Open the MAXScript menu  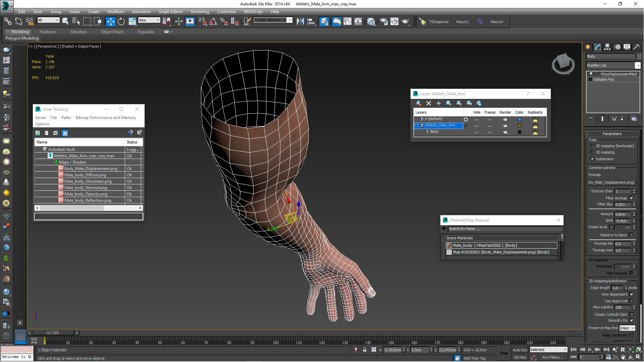[253, 11]
